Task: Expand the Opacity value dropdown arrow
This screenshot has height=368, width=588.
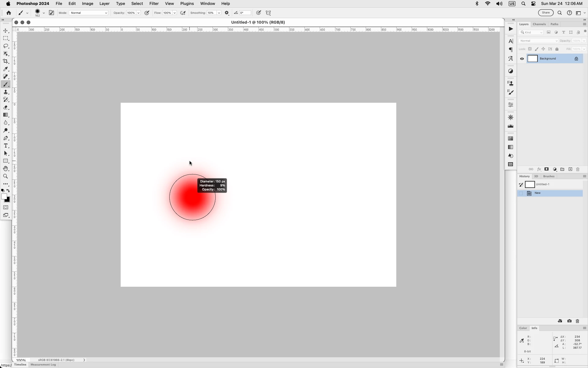Action: click(x=138, y=13)
